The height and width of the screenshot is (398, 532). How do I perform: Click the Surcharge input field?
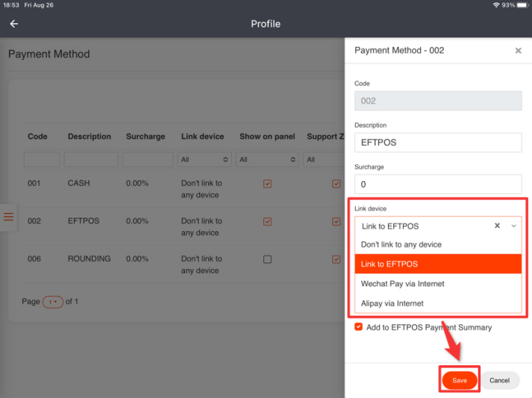coord(438,184)
